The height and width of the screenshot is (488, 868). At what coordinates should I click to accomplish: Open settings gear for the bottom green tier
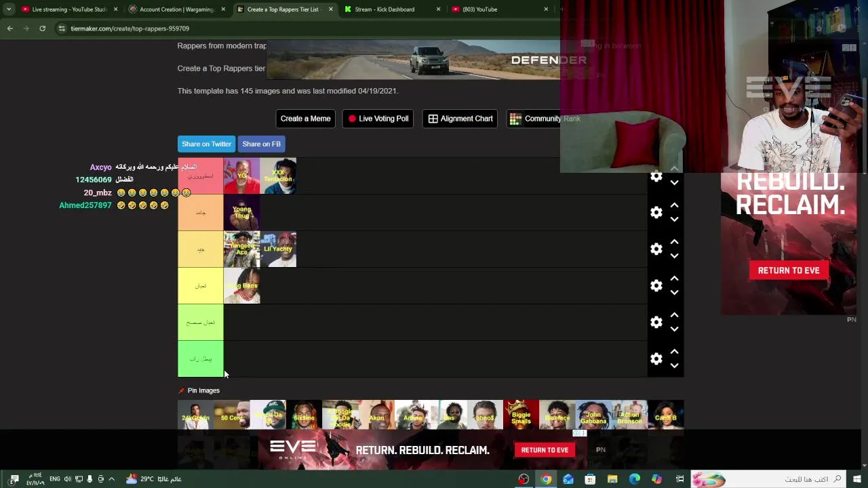pyautogui.click(x=656, y=359)
